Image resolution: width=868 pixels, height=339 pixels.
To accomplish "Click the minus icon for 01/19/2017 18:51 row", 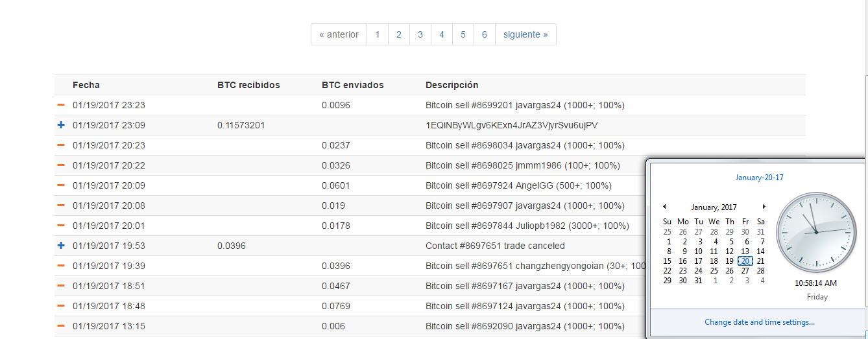I will coord(62,286).
